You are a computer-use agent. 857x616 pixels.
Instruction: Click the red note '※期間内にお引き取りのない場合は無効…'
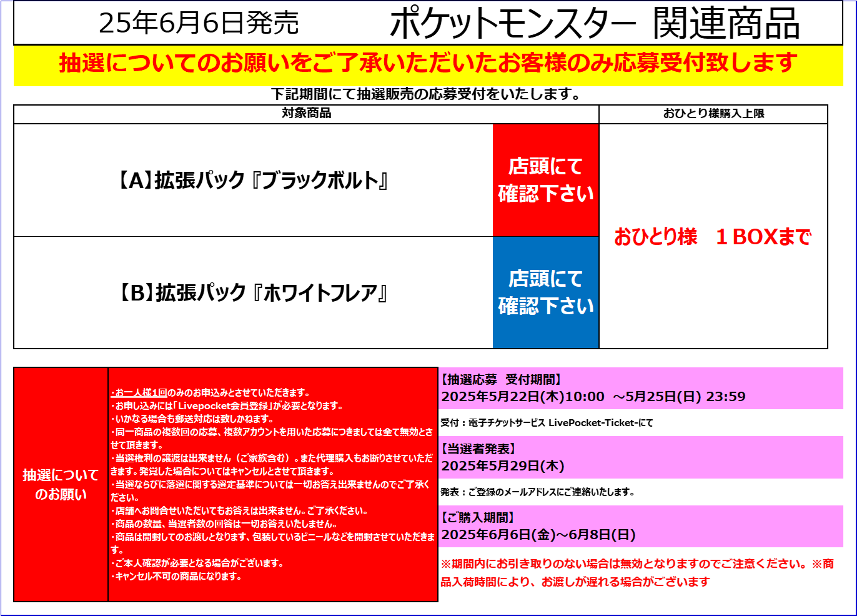(x=637, y=564)
